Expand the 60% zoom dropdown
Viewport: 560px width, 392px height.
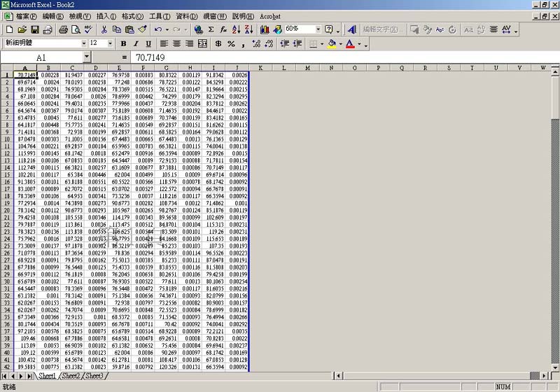click(317, 29)
